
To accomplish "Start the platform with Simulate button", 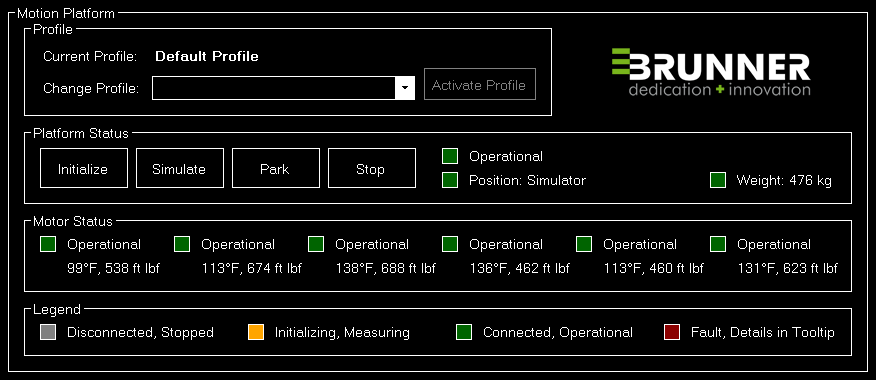I will (x=180, y=168).
